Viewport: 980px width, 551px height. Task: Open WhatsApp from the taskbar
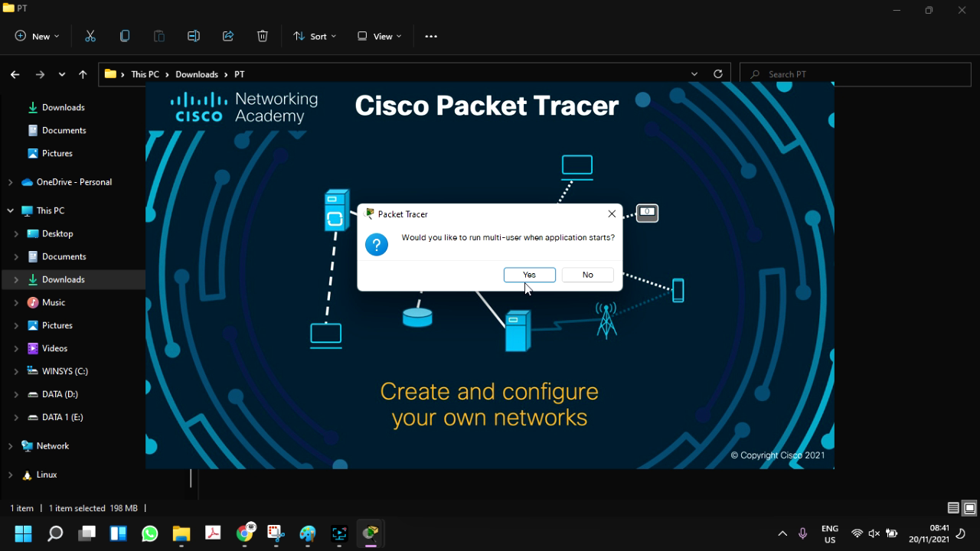point(150,533)
